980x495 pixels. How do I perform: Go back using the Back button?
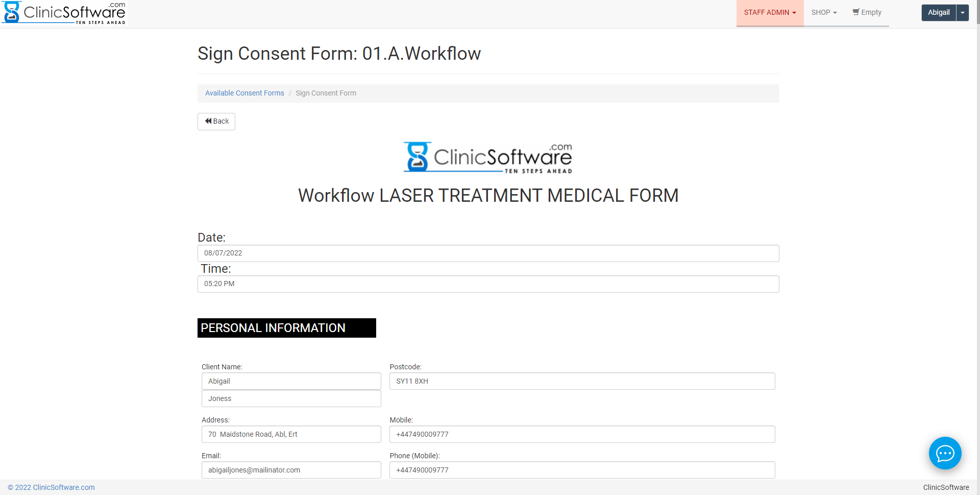[216, 122]
